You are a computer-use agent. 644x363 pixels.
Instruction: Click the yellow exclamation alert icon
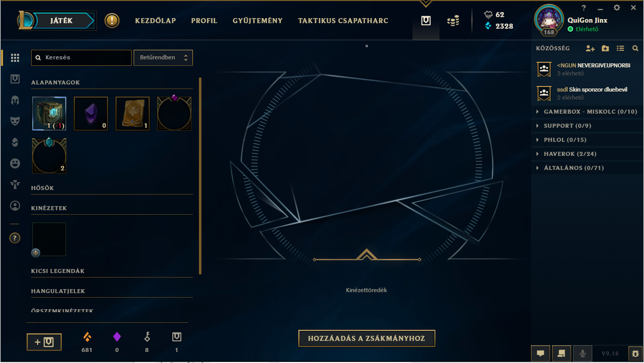[112, 21]
